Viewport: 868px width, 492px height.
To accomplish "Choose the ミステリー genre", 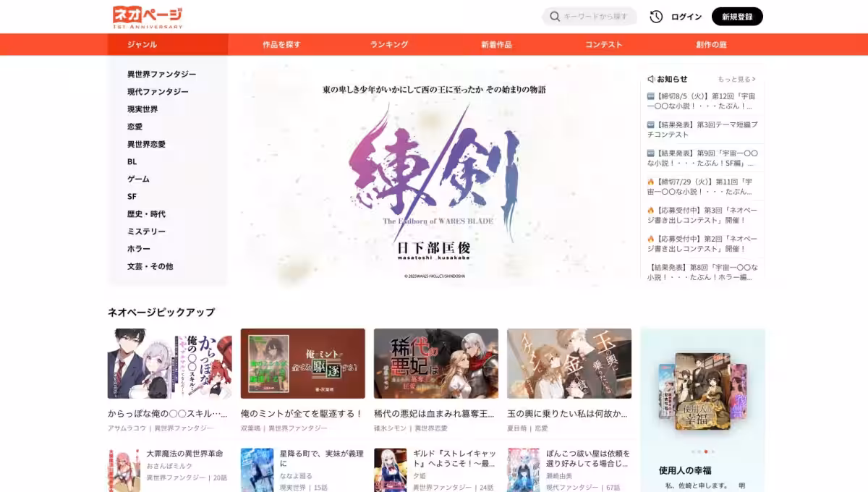I will [146, 232].
